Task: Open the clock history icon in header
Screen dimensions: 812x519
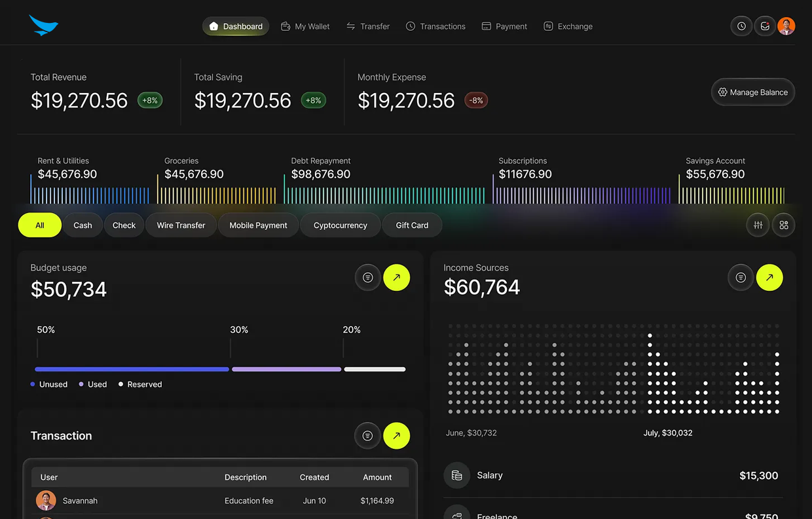Action: pyautogui.click(x=741, y=26)
